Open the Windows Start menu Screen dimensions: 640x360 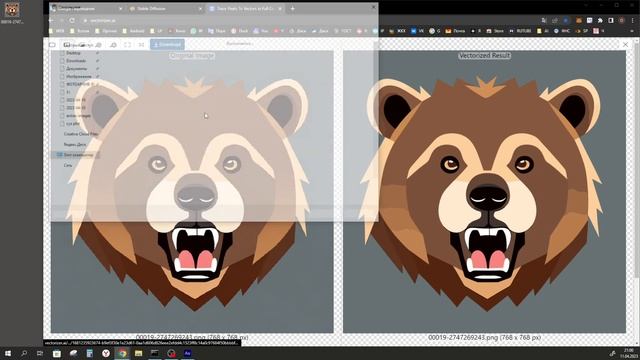7,353
